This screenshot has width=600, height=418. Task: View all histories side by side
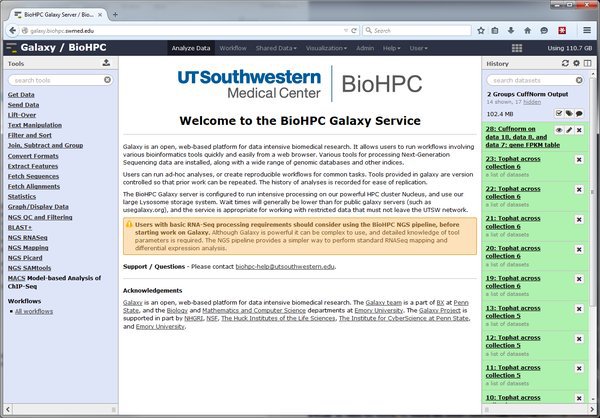click(587, 63)
